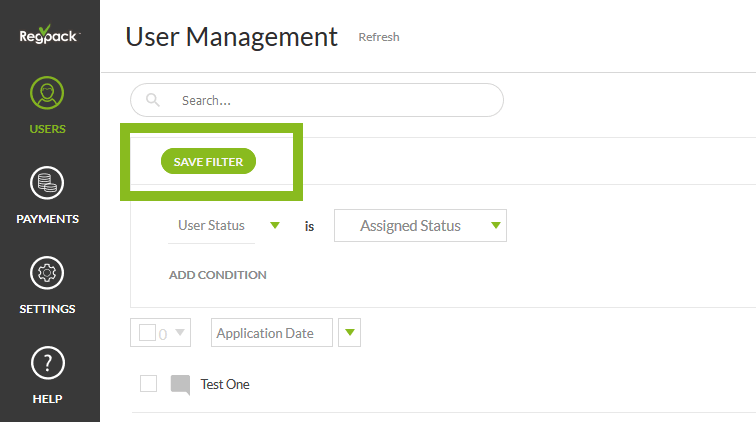The image size is (756, 422).
Task: Go to Payments via the coins icon
Action: click(x=48, y=183)
